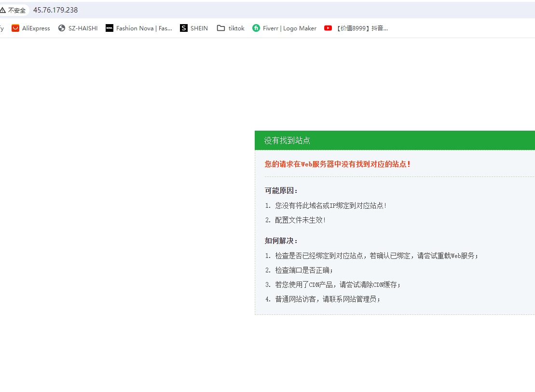Select solution line 请联系网站管理员

[x=328, y=299]
